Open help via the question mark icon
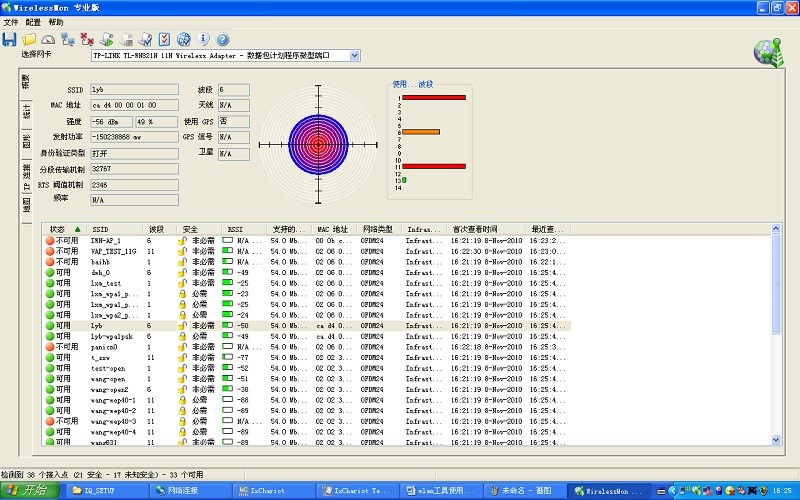The height and width of the screenshot is (500, 800). pyautogui.click(x=222, y=39)
